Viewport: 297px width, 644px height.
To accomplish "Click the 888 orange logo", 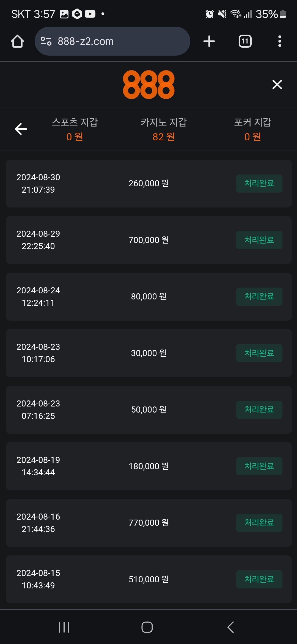I will coord(148,84).
